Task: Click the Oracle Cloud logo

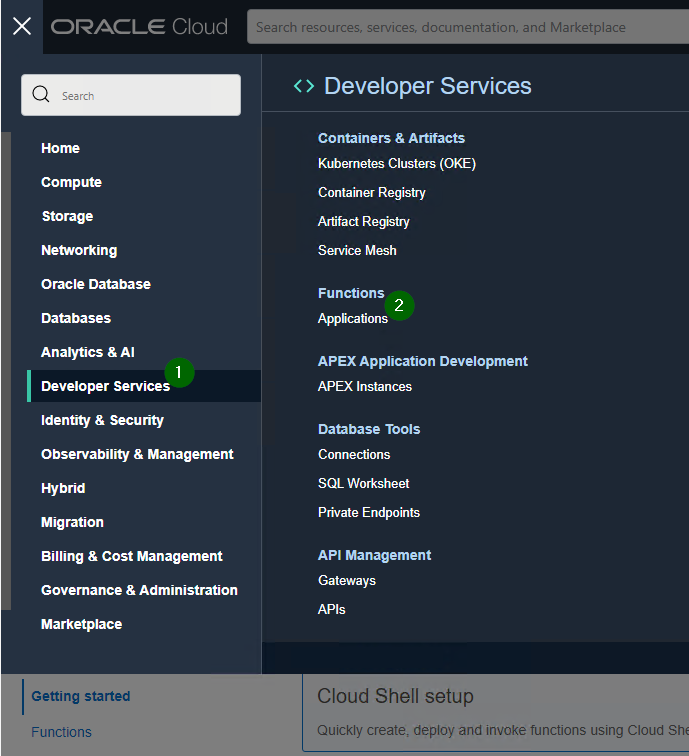Action: click(x=139, y=27)
